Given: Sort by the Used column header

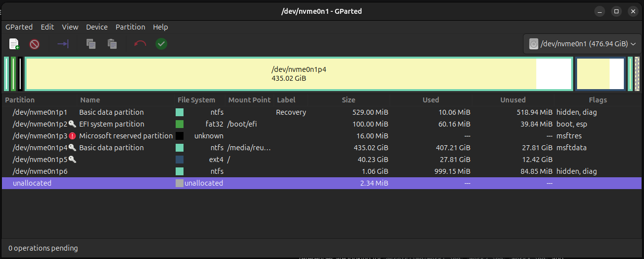Looking at the screenshot, I should click(x=431, y=100).
